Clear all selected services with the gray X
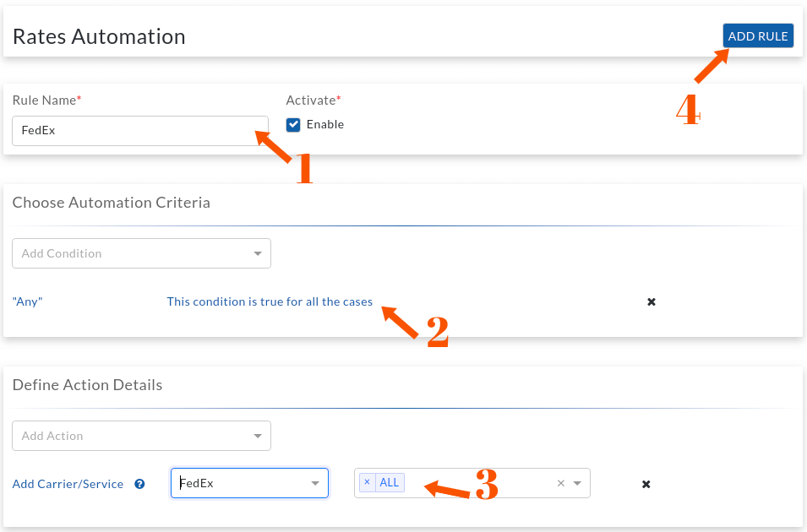Viewport: 807px width, 532px height. [561, 483]
